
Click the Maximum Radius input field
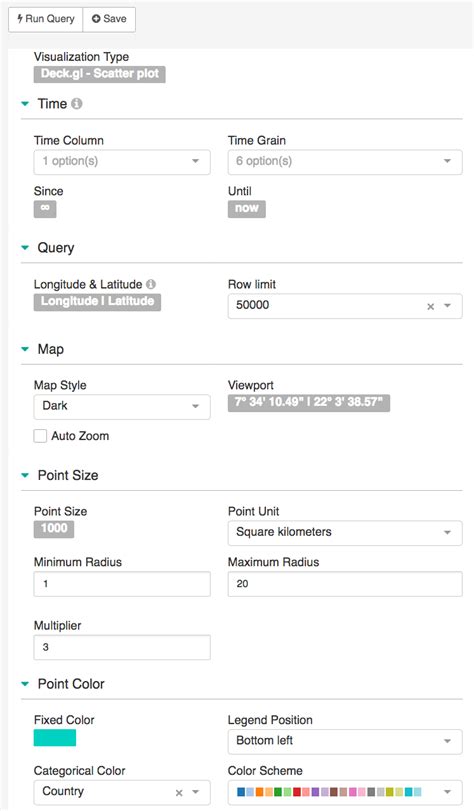345,584
